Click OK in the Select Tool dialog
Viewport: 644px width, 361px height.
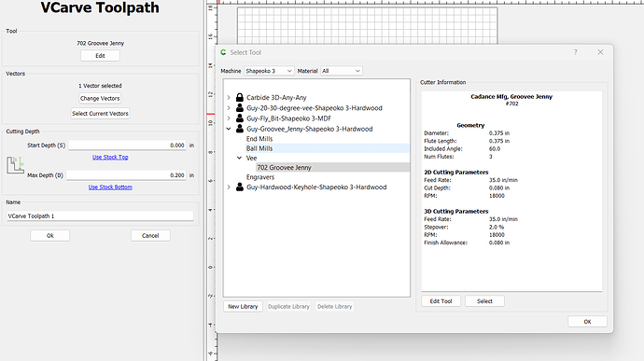coord(587,322)
